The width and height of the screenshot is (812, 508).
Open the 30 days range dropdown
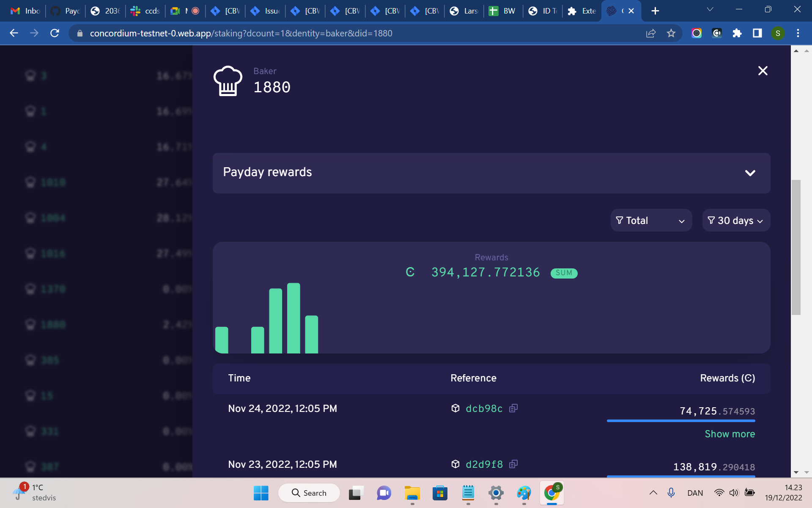pos(736,221)
